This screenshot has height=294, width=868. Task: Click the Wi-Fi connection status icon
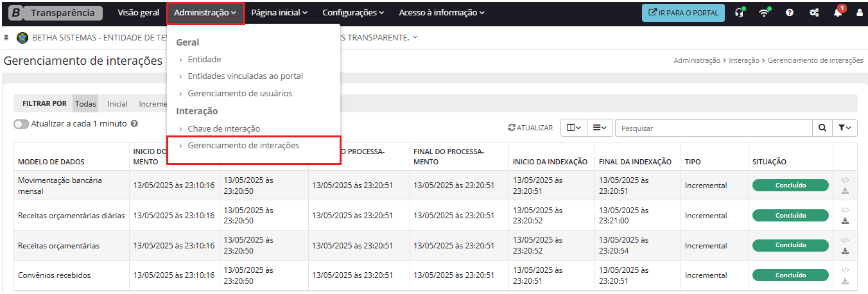pyautogui.click(x=764, y=13)
